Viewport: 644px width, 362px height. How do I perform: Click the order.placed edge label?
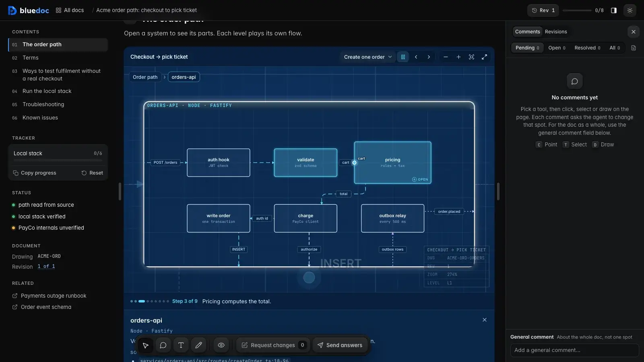coord(449,212)
